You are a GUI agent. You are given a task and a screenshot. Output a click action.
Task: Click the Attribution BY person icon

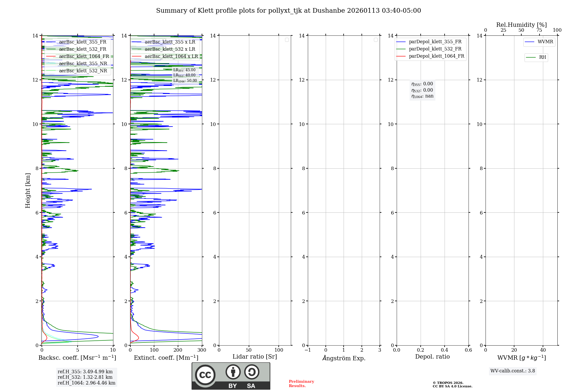233,372
